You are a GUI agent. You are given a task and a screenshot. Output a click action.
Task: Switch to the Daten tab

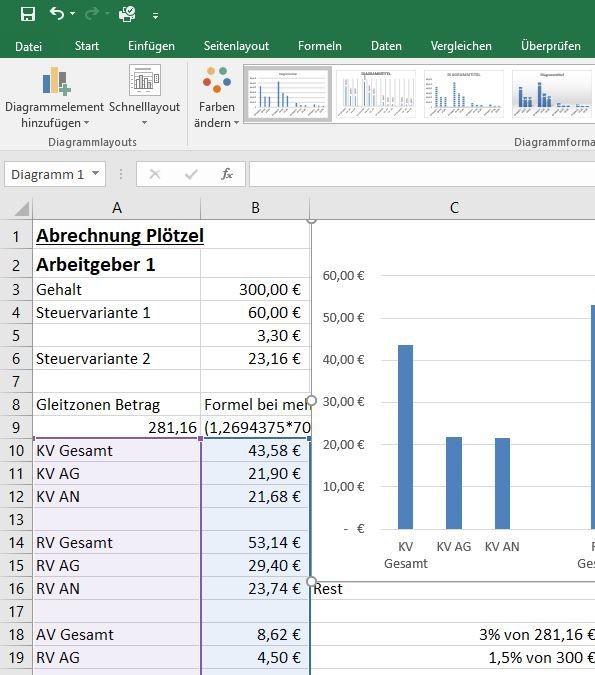[386, 46]
